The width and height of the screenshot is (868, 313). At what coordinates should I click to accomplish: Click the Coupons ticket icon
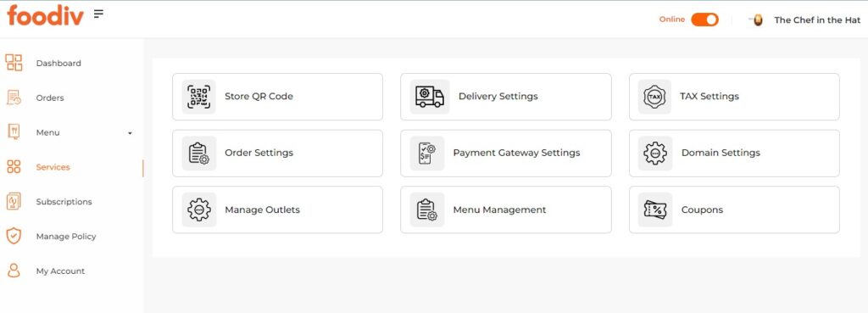655,210
